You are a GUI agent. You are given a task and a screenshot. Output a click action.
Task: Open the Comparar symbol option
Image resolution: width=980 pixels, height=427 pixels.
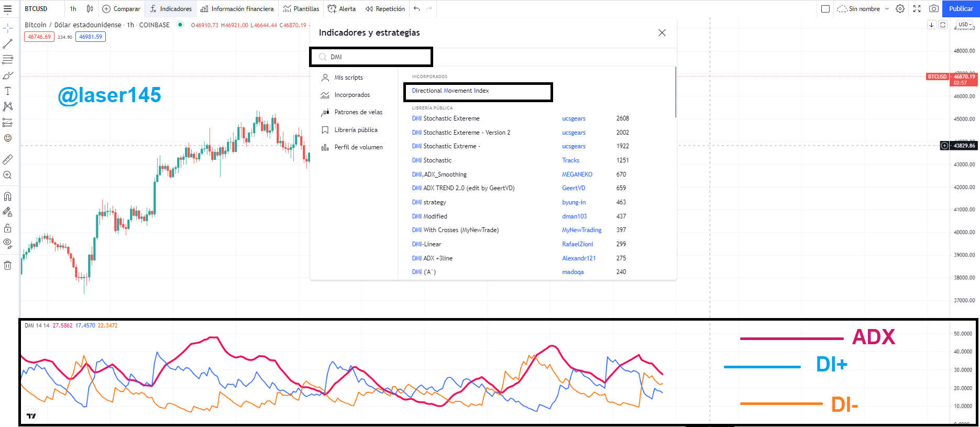[121, 9]
